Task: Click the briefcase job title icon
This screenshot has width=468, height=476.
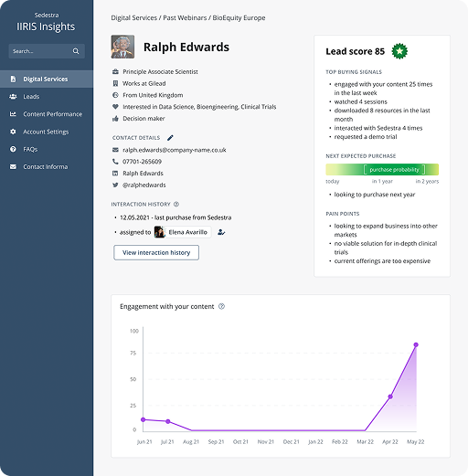Action: tap(115, 72)
